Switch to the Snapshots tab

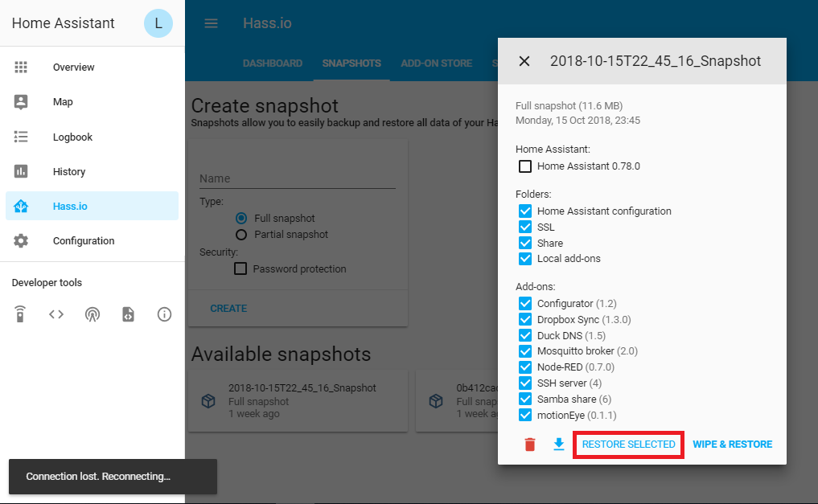(x=351, y=63)
